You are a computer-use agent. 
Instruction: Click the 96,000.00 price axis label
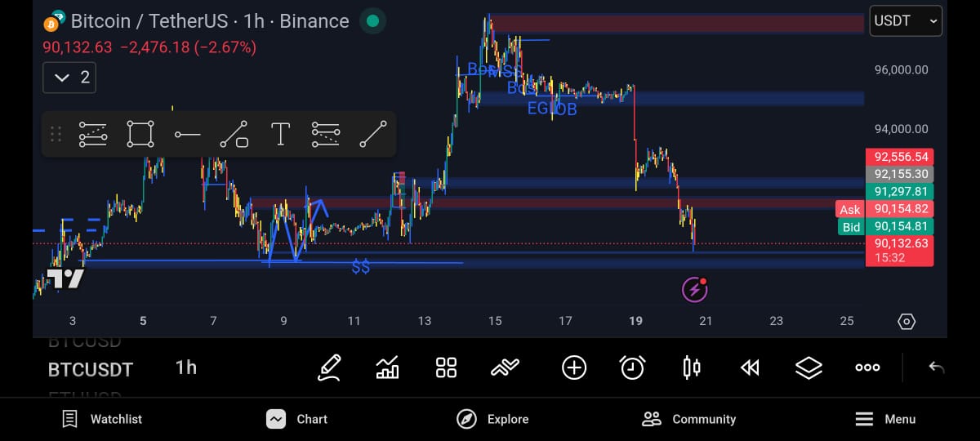tap(901, 70)
